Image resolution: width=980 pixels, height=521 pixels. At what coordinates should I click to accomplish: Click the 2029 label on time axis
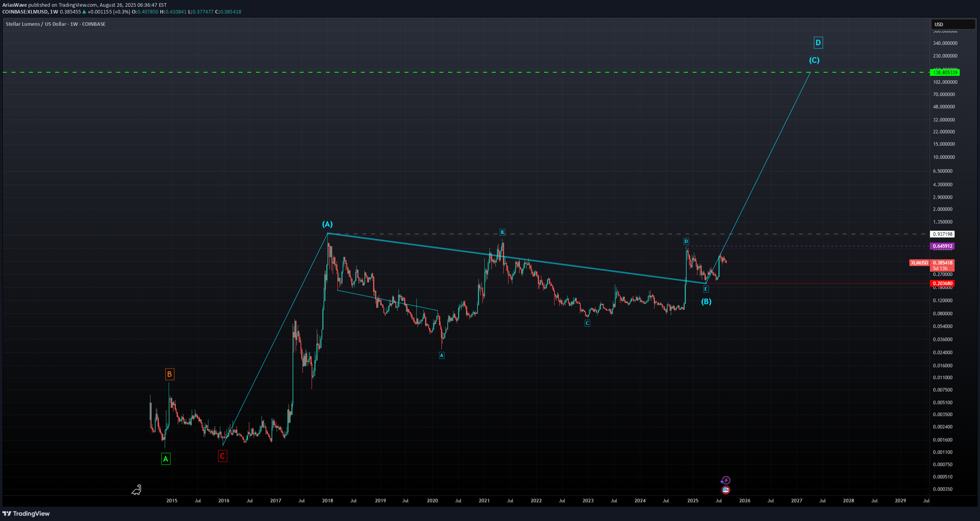(901, 501)
